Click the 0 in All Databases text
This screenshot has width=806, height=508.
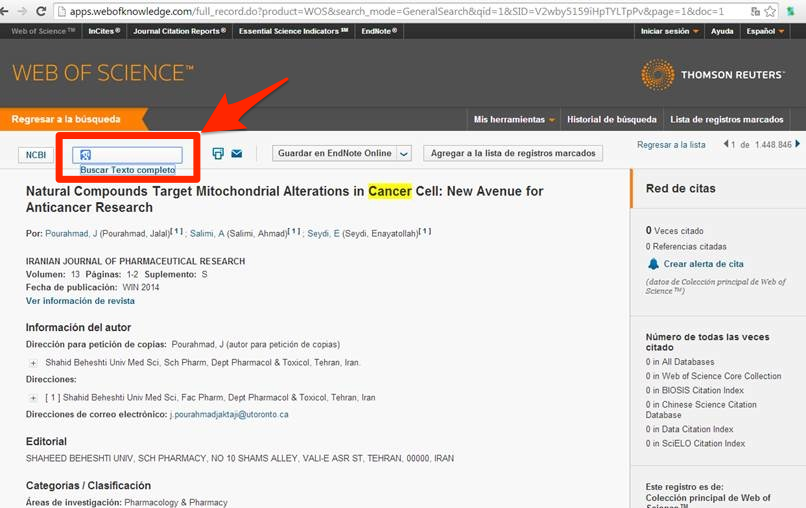680,362
